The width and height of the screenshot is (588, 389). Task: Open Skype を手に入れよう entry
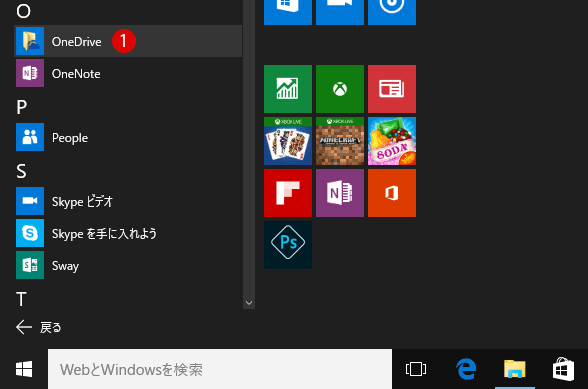click(x=128, y=233)
